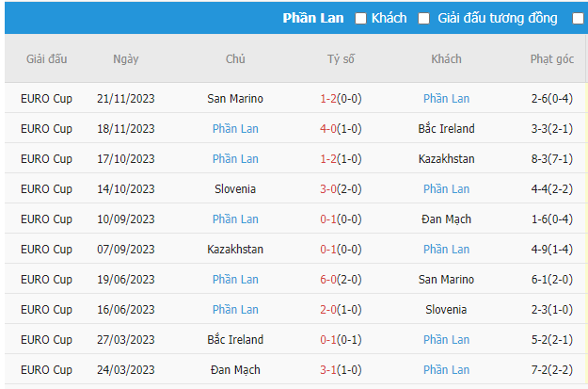Click the Tỷ số column header
Screen dimensions: 588x389
click(341, 59)
